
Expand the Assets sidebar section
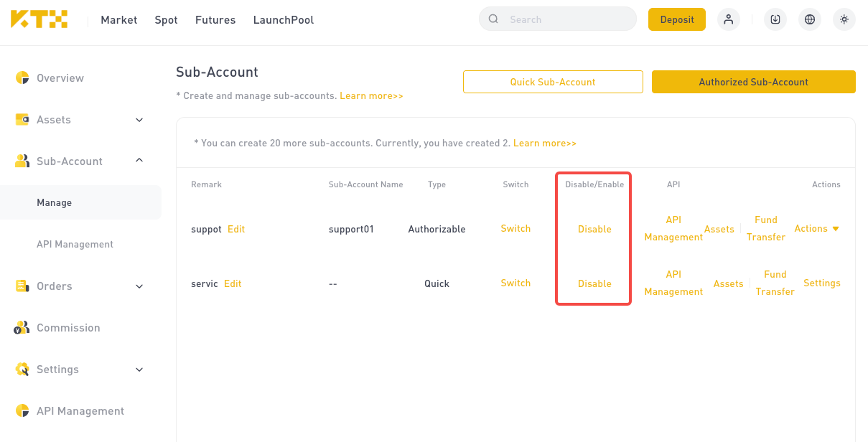139,120
